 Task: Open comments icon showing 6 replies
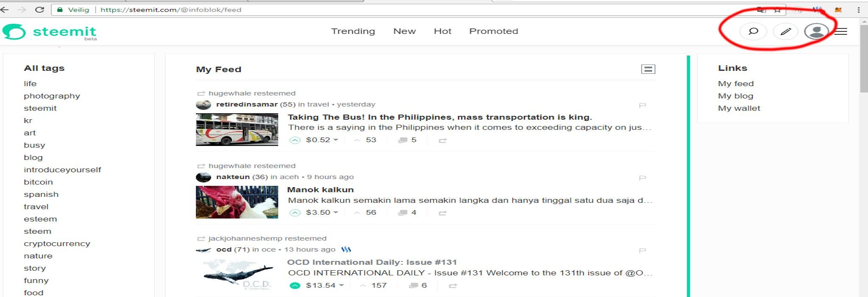coord(413,286)
